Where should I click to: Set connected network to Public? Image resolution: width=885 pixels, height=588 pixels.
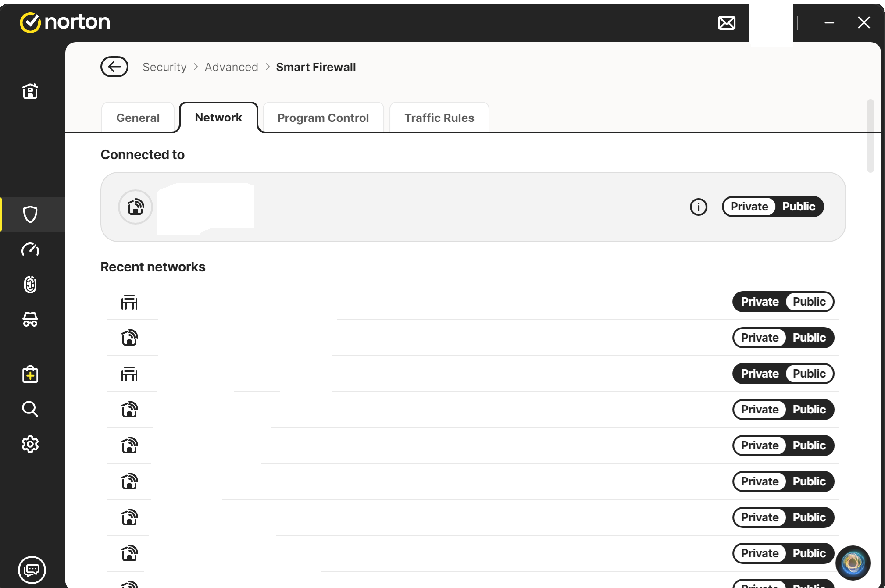pyautogui.click(x=798, y=207)
